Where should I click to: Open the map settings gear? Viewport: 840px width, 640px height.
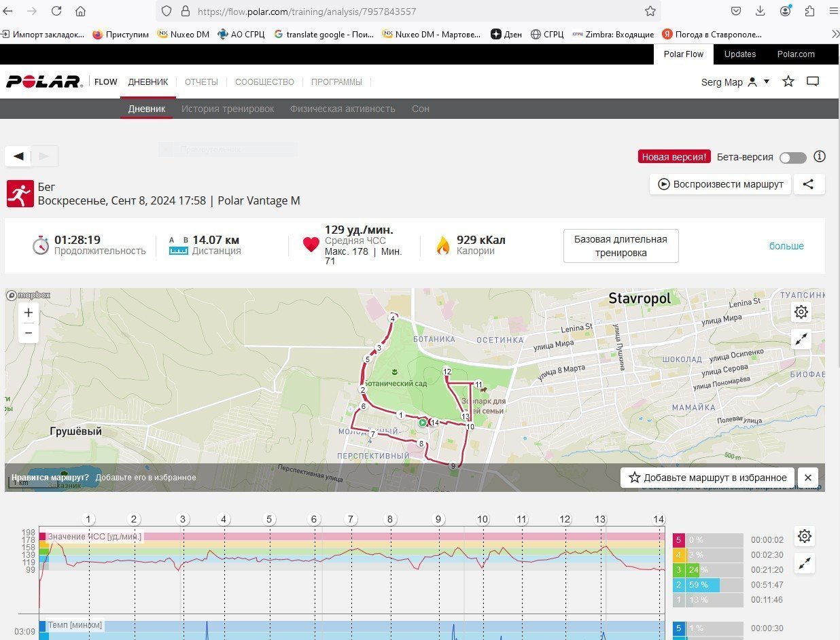pyautogui.click(x=801, y=312)
